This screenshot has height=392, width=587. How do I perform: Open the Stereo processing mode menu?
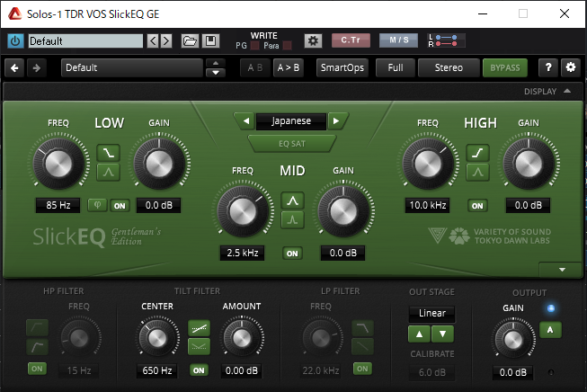pyautogui.click(x=449, y=67)
